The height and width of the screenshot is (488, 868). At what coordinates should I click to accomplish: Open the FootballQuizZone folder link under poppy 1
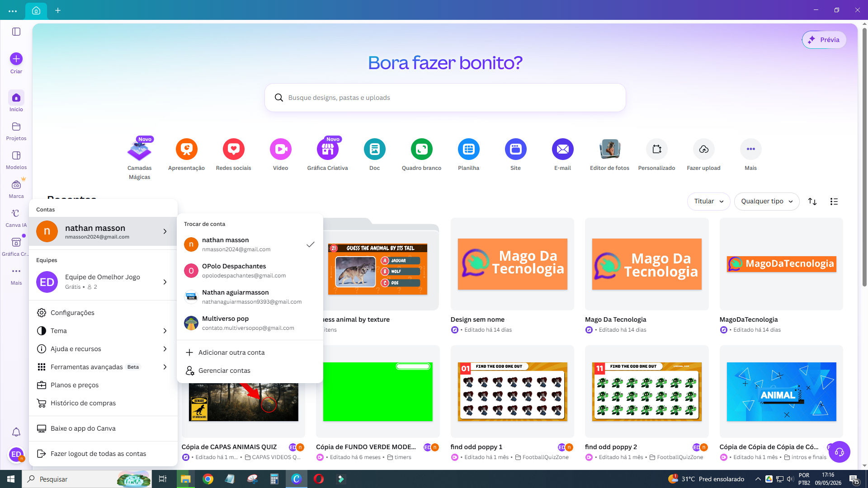pyautogui.click(x=542, y=457)
